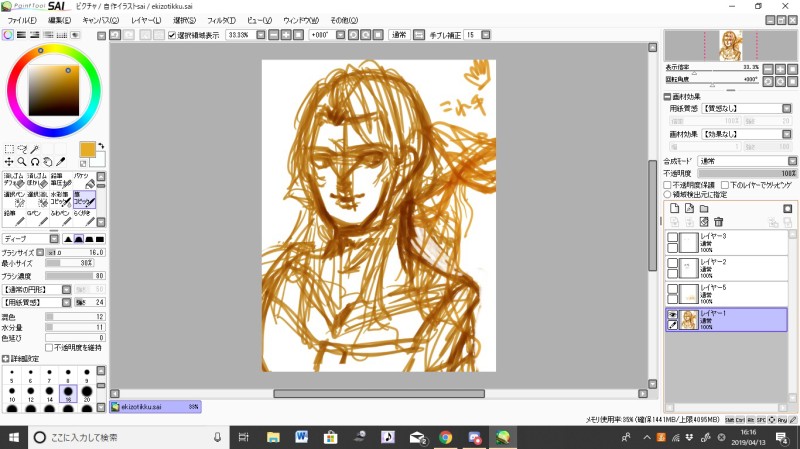Select the move tool

[9, 162]
